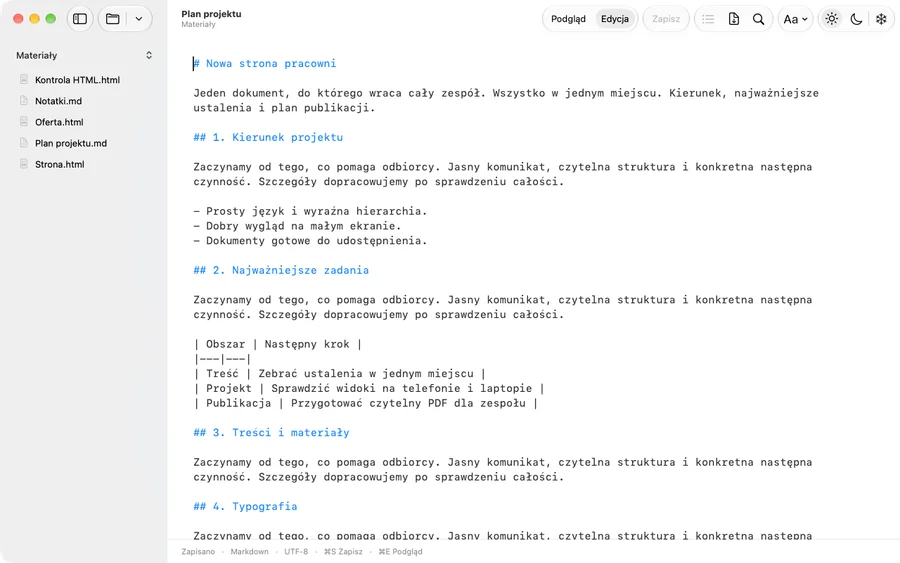Click the table row starting with 'Publikacja'

click(366, 403)
